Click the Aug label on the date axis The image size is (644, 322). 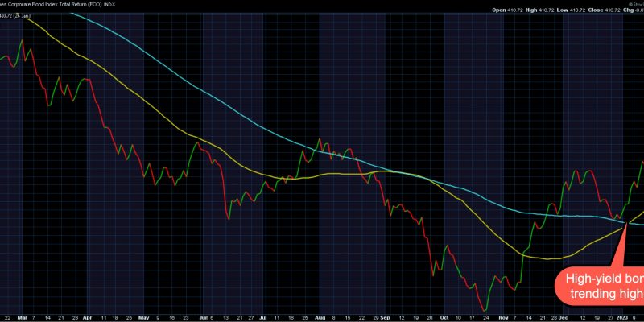[319, 317]
